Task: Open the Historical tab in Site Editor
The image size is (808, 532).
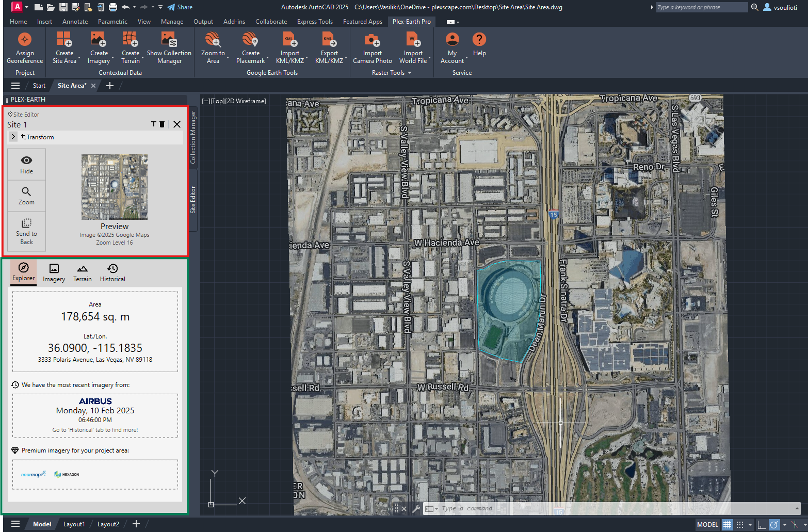Action: tap(112, 272)
